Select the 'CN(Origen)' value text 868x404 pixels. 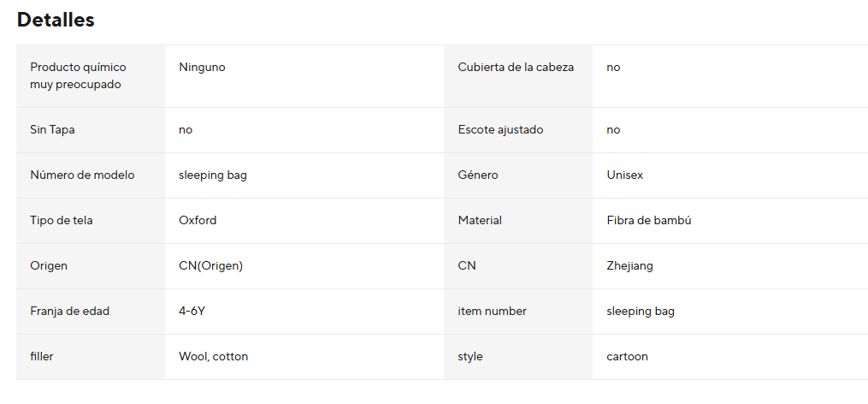210,265
